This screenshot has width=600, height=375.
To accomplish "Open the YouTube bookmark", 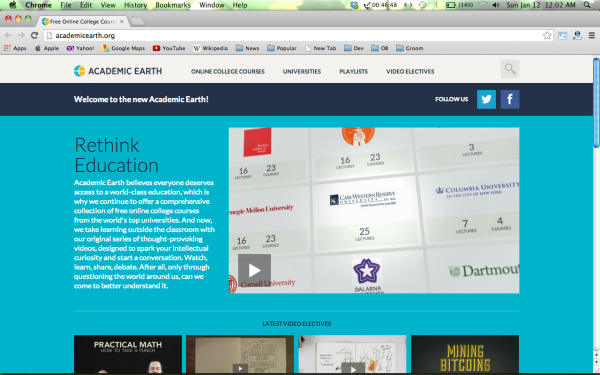I will (169, 48).
